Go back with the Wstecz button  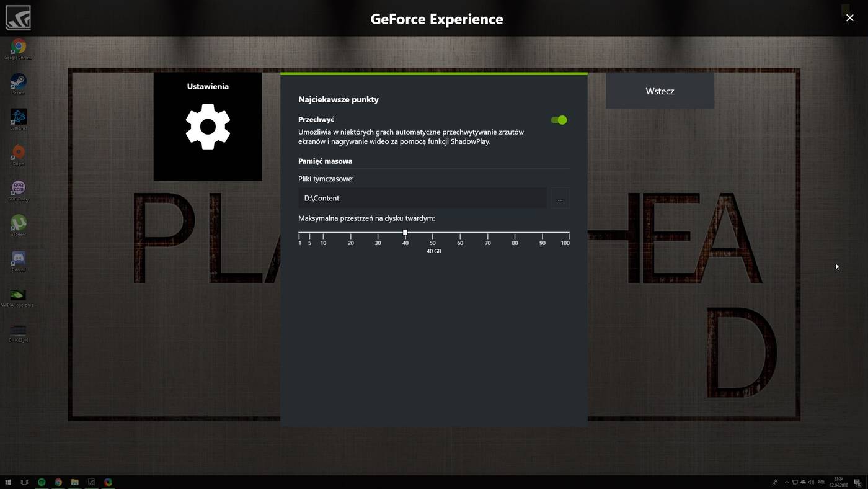pos(660,91)
